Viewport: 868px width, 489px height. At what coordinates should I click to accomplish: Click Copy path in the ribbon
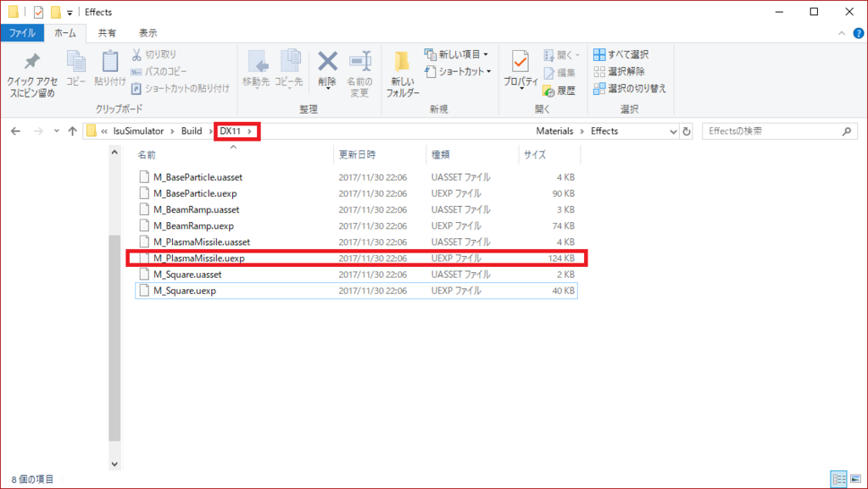pyautogui.click(x=159, y=71)
